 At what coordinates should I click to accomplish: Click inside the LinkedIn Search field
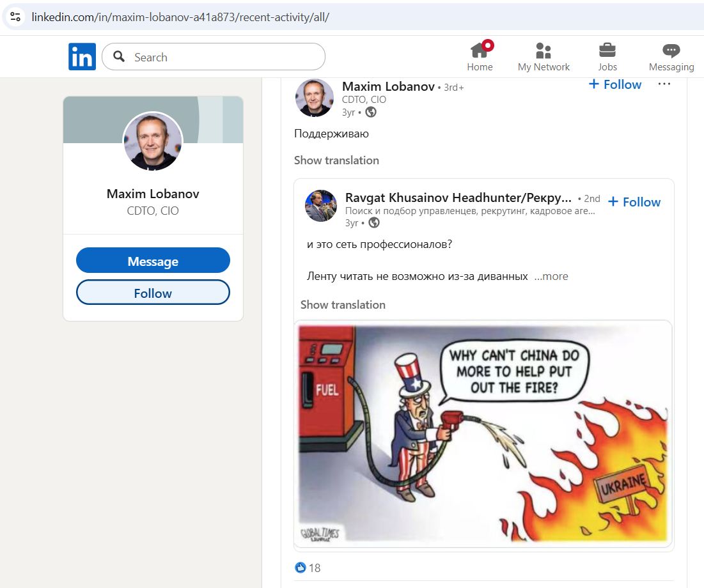(x=224, y=57)
